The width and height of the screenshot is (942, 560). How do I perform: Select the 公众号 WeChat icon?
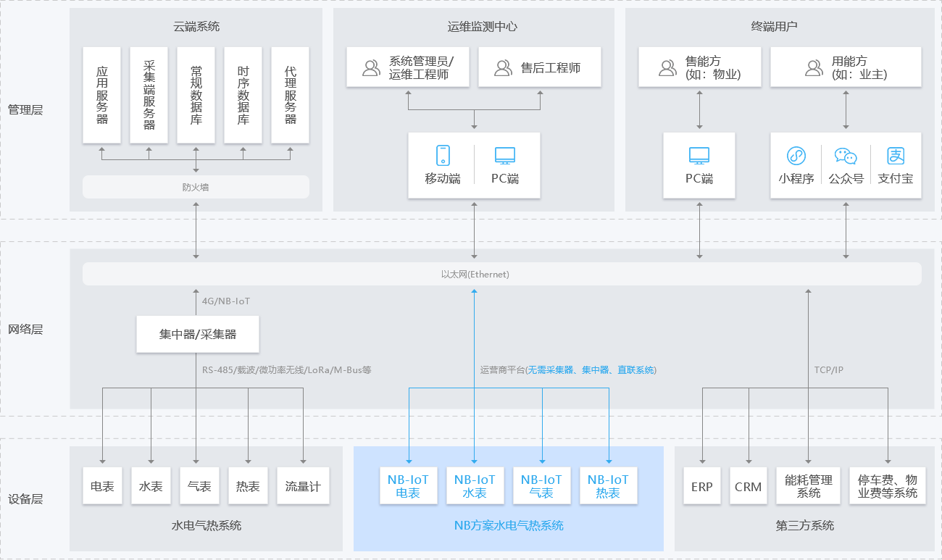pyautogui.click(x=846, y=156)
